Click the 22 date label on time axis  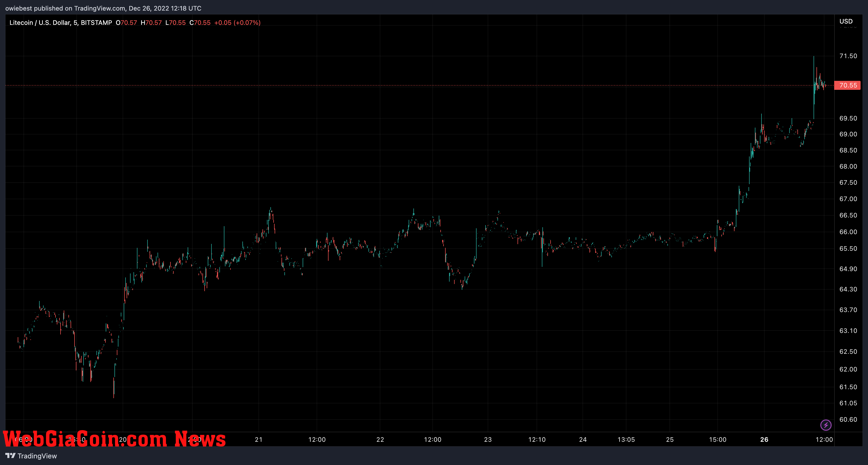[x=380, y=439]
